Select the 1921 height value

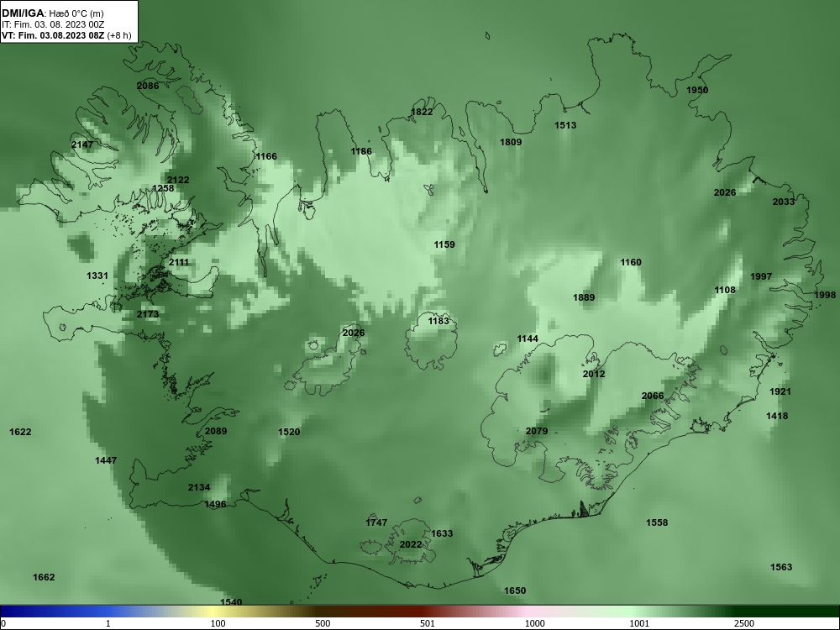[x=780, y=392]
